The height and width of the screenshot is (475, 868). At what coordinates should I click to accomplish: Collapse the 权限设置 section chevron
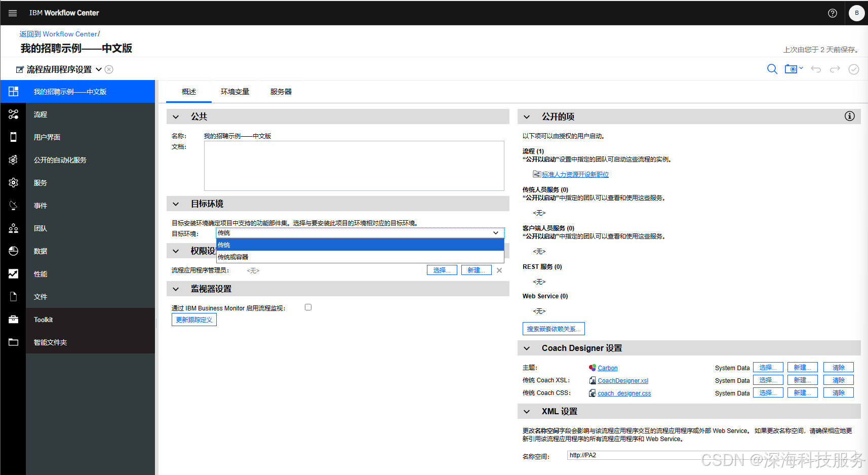click(x=176, y=251)
